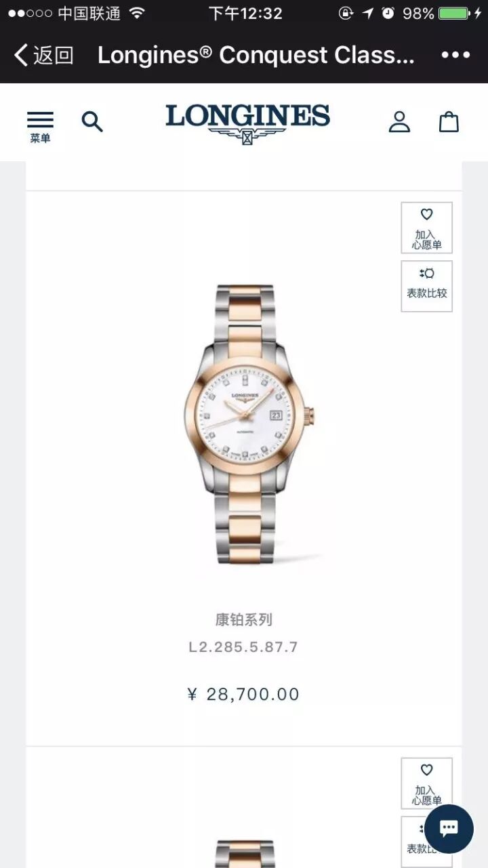Go to the user account icon
Screen dimensions: 488x868
(399, 122)
